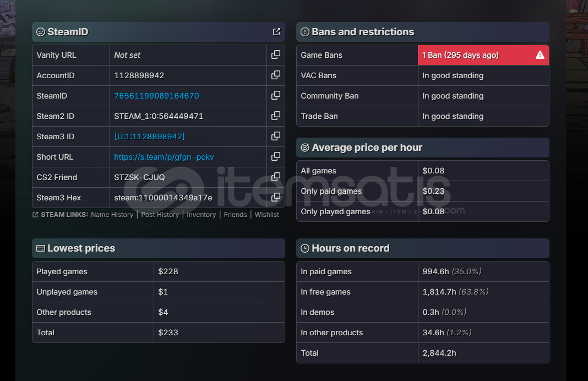588x381 pixels.
Task: Open the Friends steam link
Action: tap(235, 215)
